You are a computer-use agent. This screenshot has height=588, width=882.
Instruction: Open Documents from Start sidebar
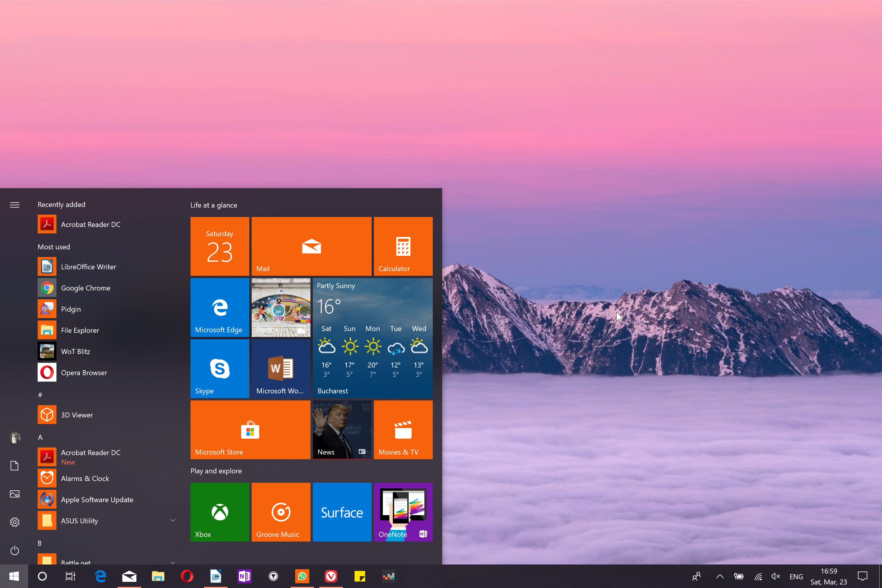15,466
